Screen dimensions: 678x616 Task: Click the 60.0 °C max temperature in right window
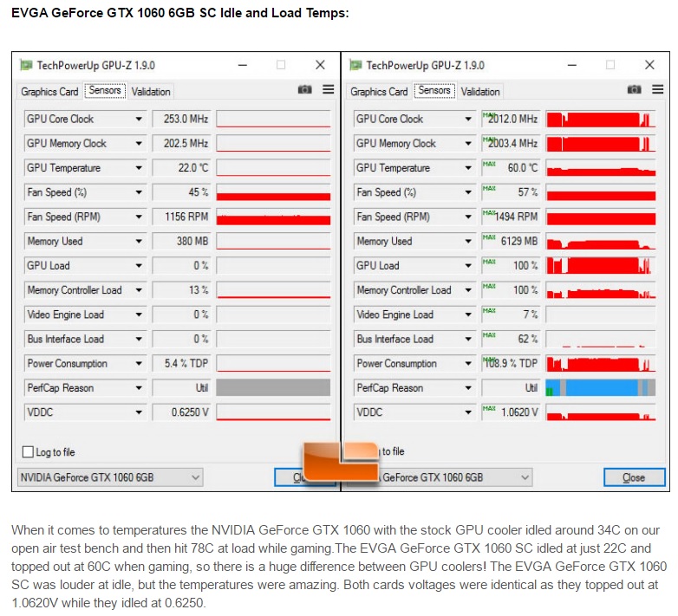pyautogui.click(x=511, y=167)
